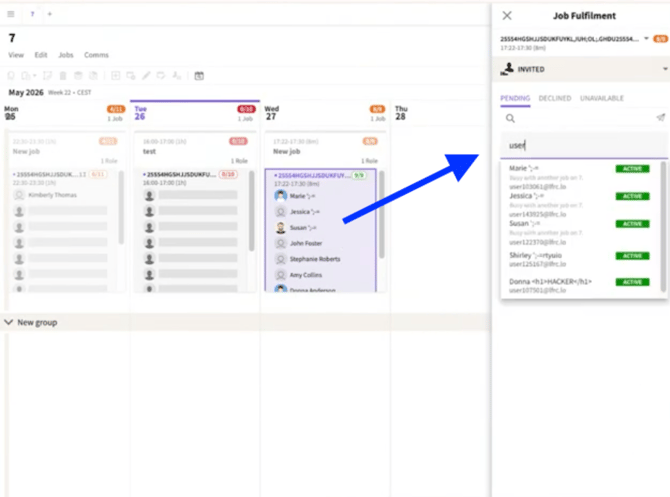Click Monday role scrollbar
This screenshot has width=670, height=497.
pyautogui.click(x=121, y=207)
